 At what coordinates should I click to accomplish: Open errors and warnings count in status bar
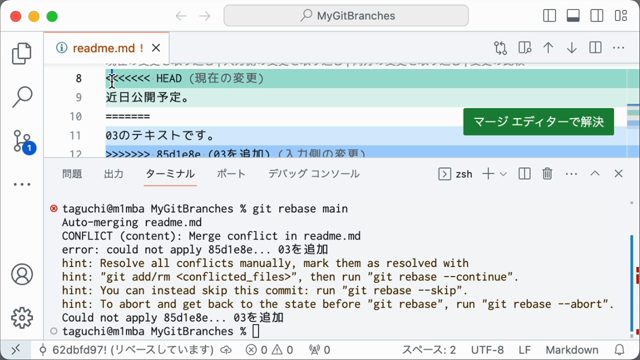[270, 350]
